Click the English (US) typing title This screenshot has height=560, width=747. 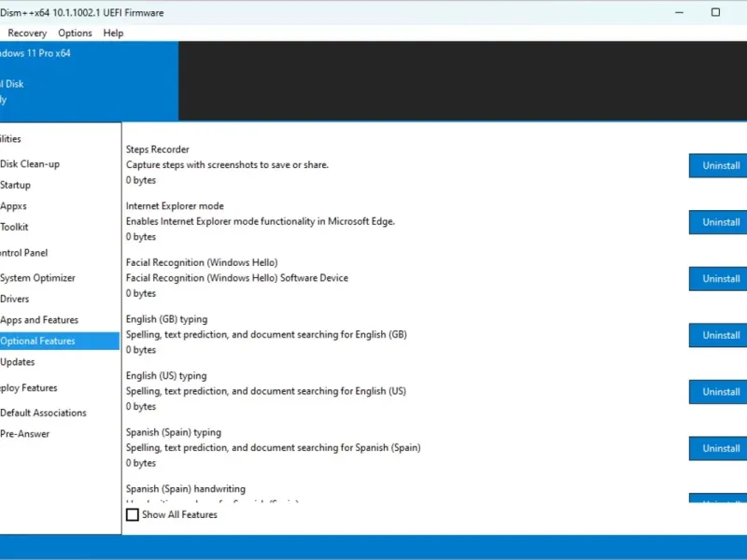tap(166, 376)
